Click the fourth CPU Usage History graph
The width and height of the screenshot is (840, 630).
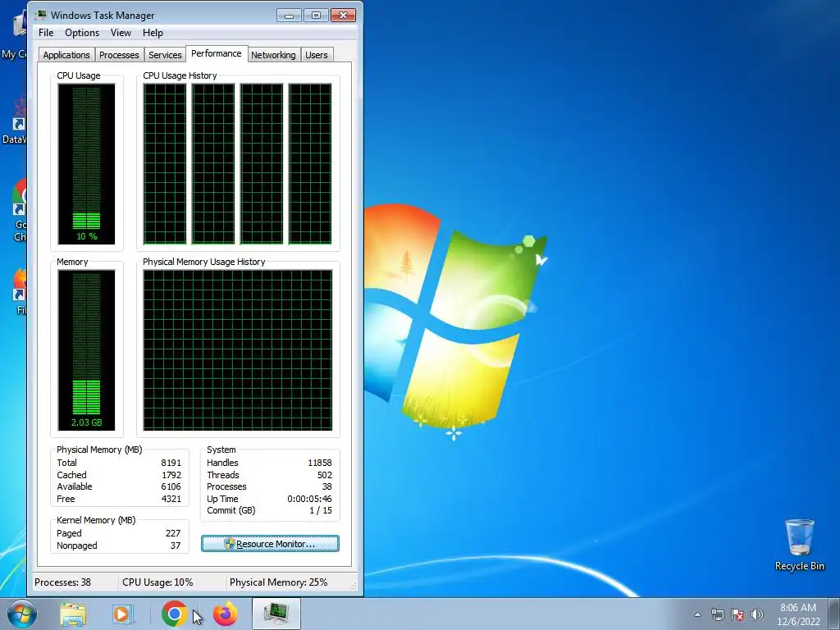tap(310, 164)
